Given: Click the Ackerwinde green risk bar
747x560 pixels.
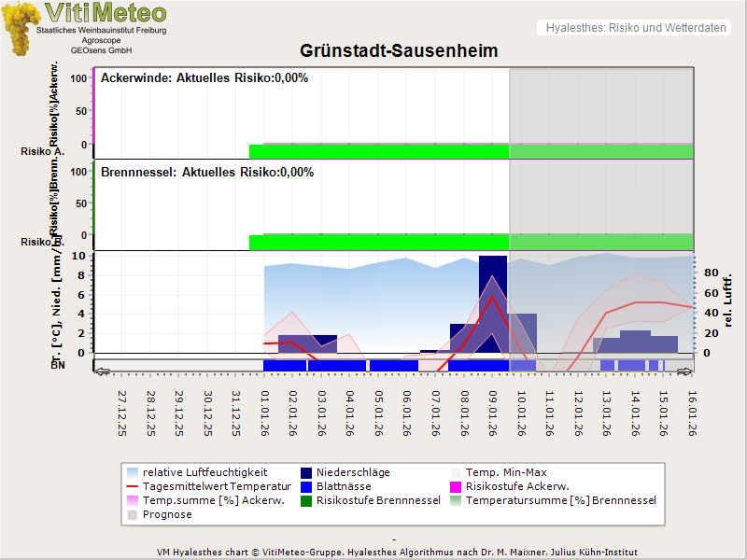Looking at the screenshot, I should (378, 151).
